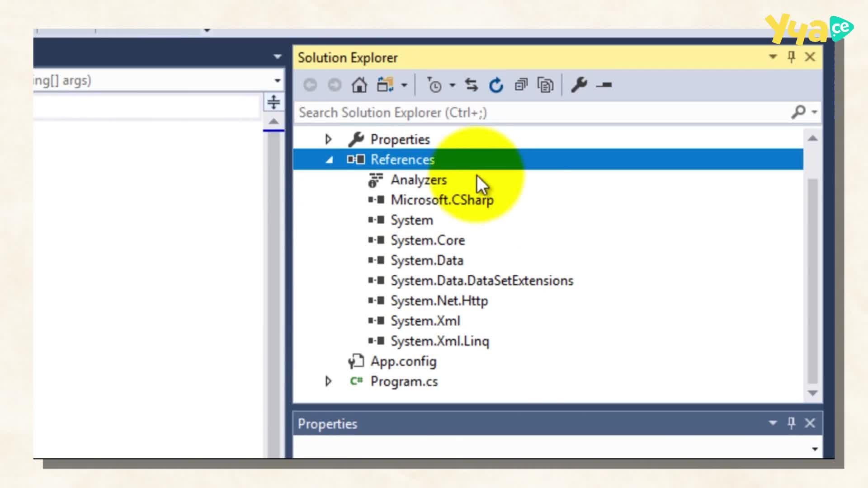Open dropdown arrow beside Pending Changes Filter
This screenshot has width=868, height=488.
pyautogui.click(x=452, y=85)
